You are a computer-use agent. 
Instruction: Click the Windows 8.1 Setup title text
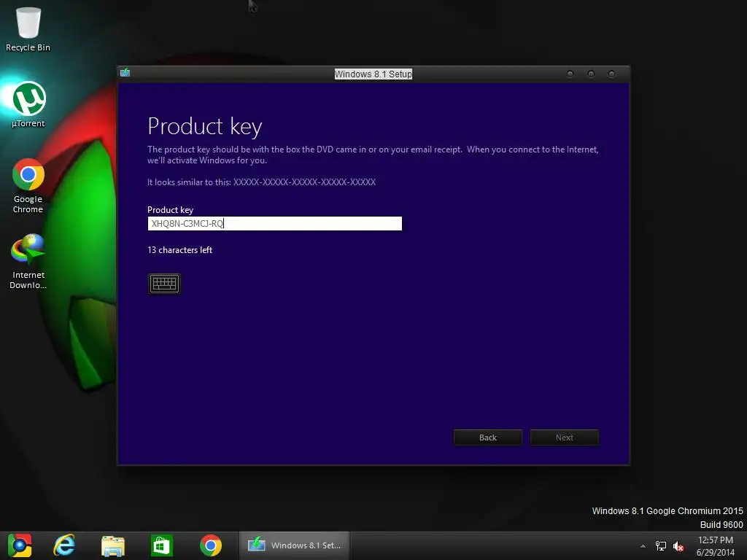click(373, 74)
